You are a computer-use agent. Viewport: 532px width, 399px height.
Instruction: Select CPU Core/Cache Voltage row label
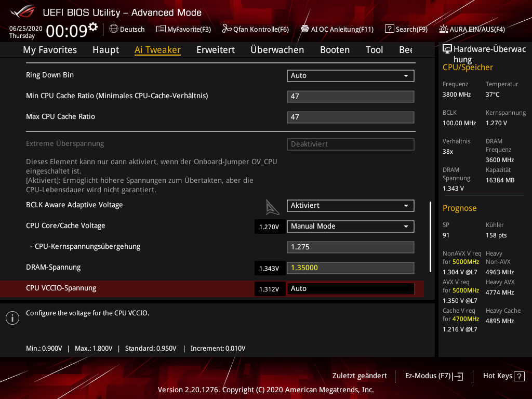coord(65,225)
